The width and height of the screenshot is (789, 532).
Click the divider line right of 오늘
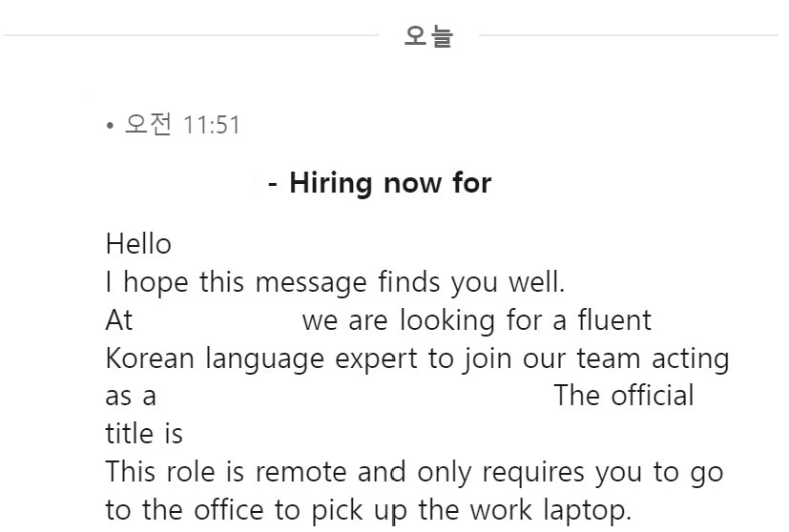coord(629,35)
